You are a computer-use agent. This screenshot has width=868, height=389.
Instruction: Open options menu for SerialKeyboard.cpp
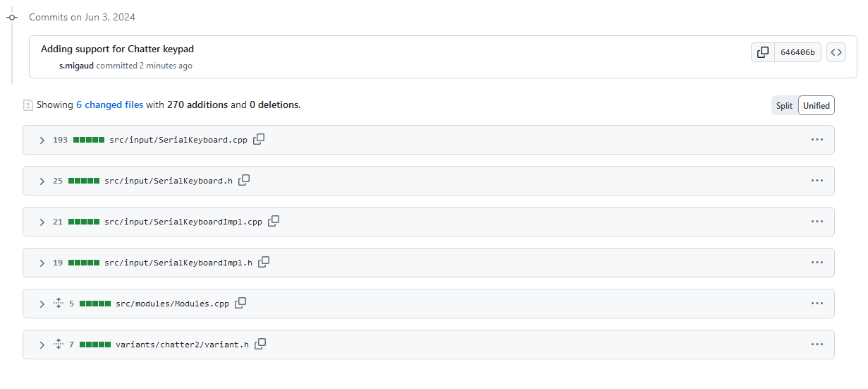point(817,140)
